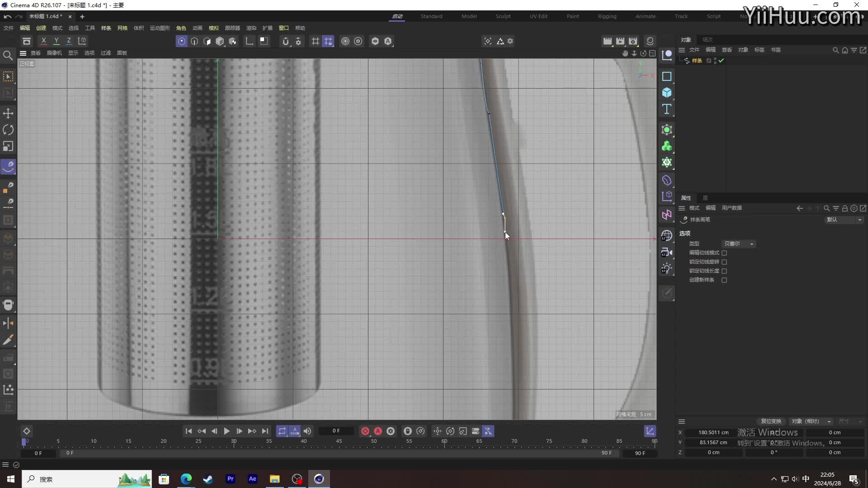Add a new document tab with plus
The image size is (868, 488).
[x=82, y=16]
